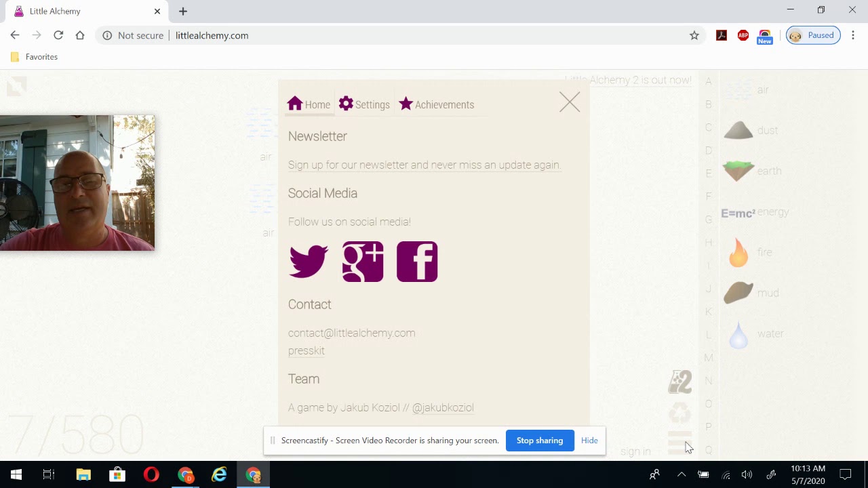Select the air element in library
Viewport: 868px width, 488px height.
pos(738,89)
